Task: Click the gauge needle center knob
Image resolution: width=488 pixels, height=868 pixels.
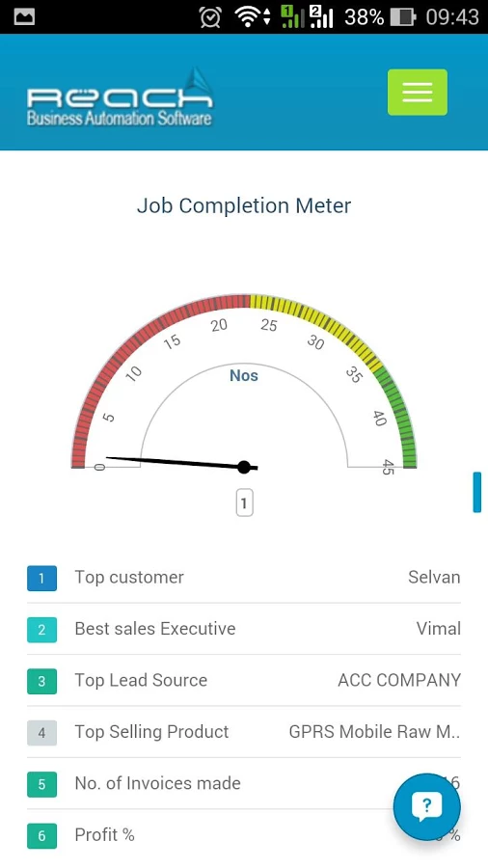Action: [x=244, y=467]
